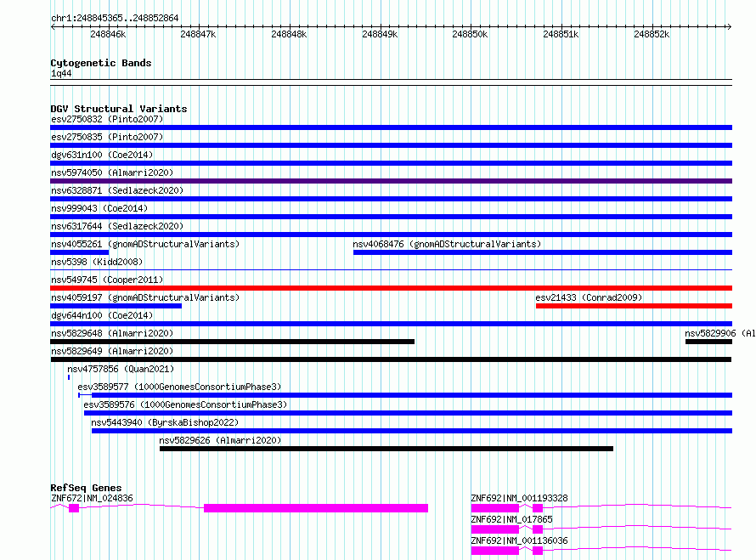Click the purple nsv5974050 (Almarri2020) bar
The image size is (756, 560).
tap(391, 181)
